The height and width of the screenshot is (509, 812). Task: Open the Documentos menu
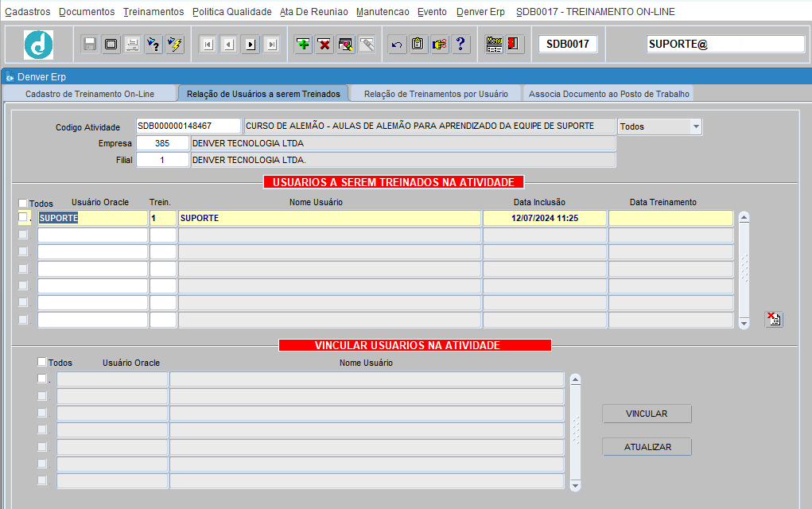(x=87, y=11)
